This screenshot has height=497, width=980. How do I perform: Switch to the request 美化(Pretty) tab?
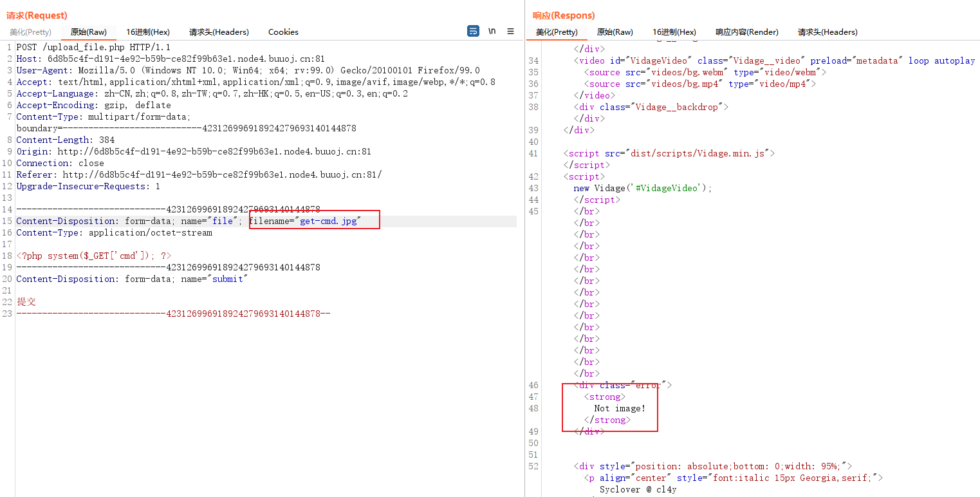pos(30,32)
